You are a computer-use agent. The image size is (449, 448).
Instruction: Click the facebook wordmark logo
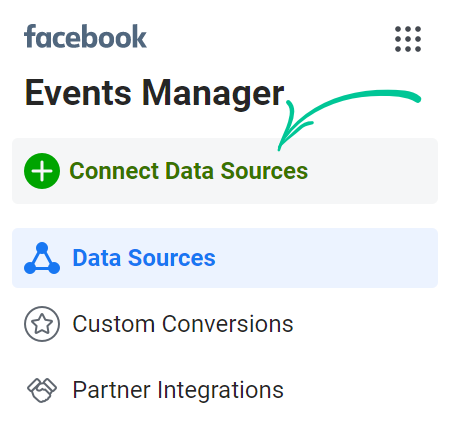85,36
